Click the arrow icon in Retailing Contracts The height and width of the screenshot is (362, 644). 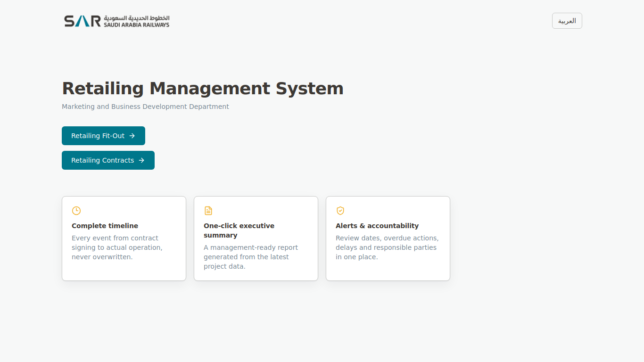[x=141, y=160]
